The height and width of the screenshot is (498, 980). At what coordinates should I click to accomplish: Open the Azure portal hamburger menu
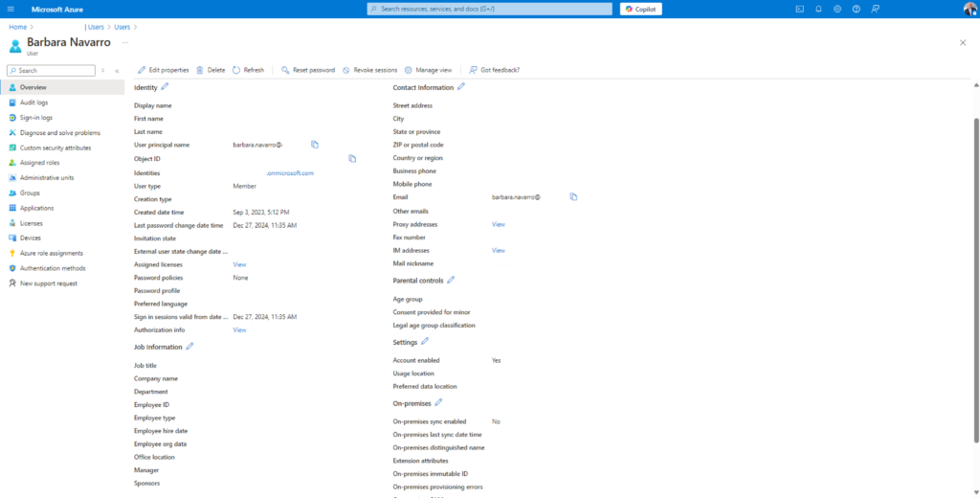pos(11,9)
